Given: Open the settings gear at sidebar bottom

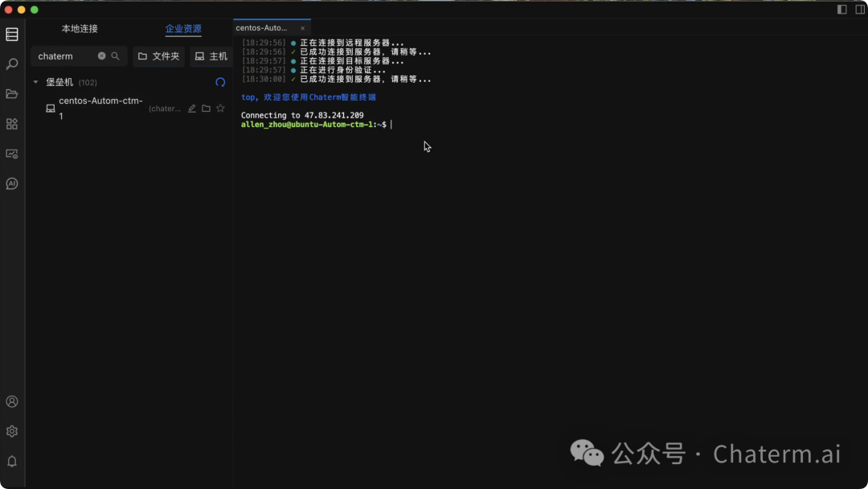Looking at the screenshot, I should point(11,431).
